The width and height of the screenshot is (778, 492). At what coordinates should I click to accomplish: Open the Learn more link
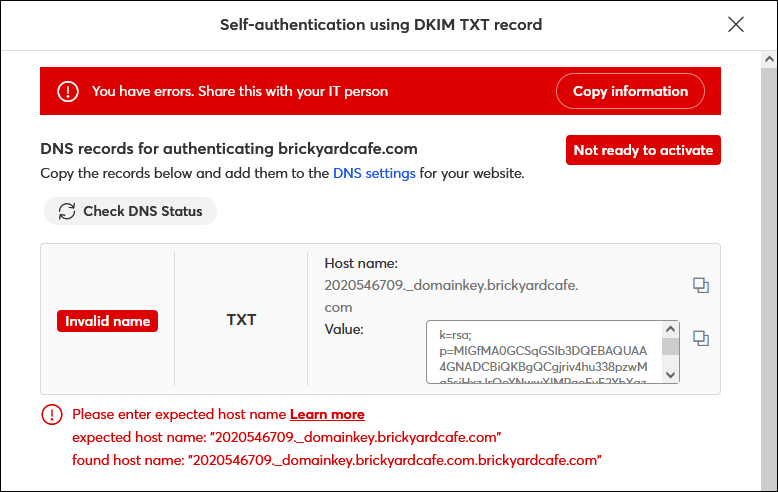pos(327,414)
